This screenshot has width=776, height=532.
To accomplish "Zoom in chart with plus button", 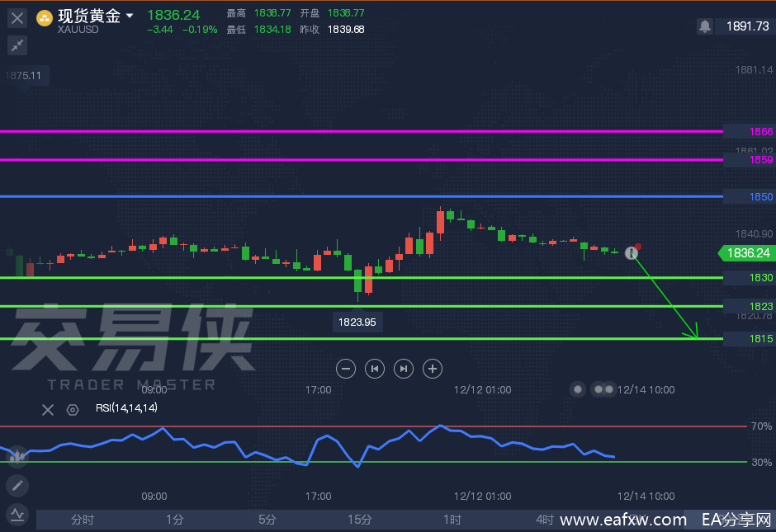I will pyautogui.click(x=432, y=369).
